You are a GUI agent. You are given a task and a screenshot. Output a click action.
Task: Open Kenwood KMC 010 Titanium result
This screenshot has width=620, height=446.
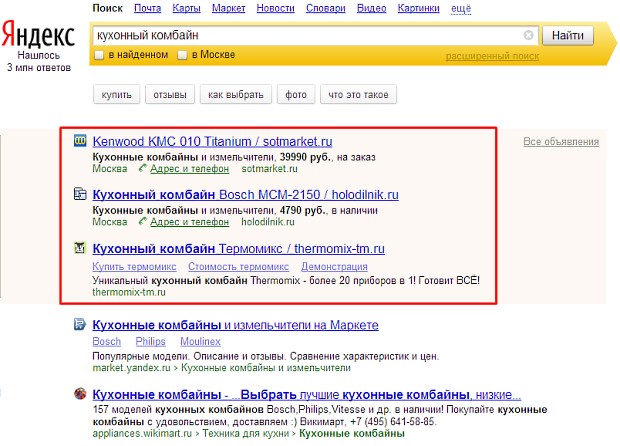tap(212, 141)
